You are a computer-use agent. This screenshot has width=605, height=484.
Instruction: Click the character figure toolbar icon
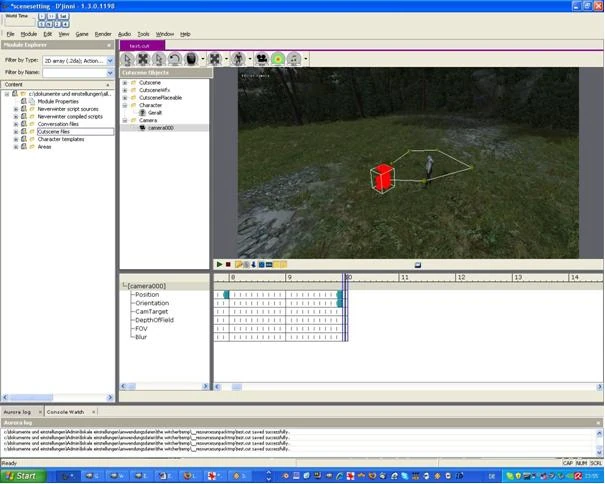click(238, 59)
